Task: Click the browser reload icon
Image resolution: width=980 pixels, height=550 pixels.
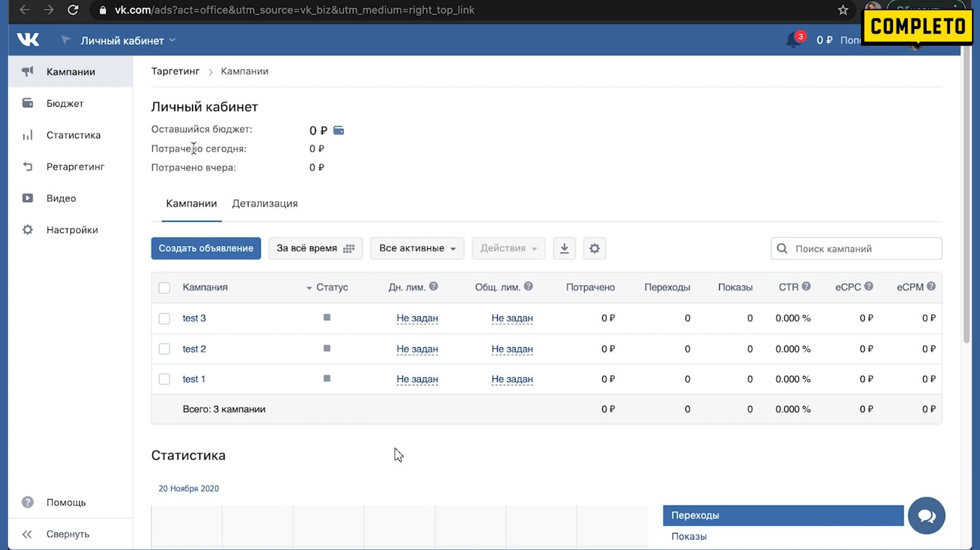Action: (x=72, y=10)
